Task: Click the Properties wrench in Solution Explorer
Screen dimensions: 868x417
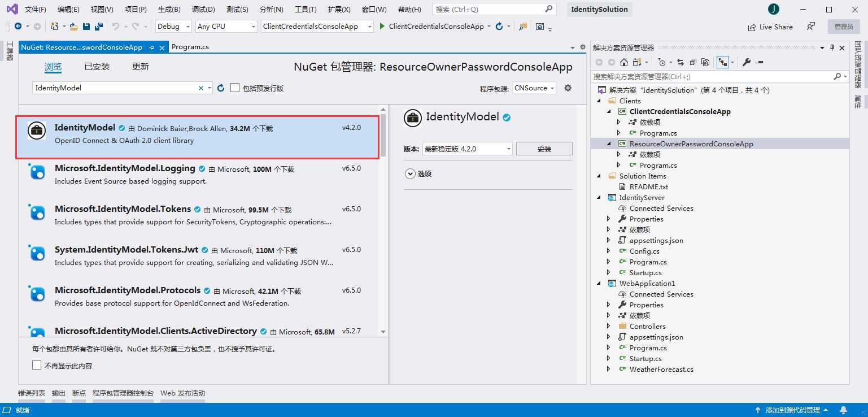Action: (x=747, y=62)
